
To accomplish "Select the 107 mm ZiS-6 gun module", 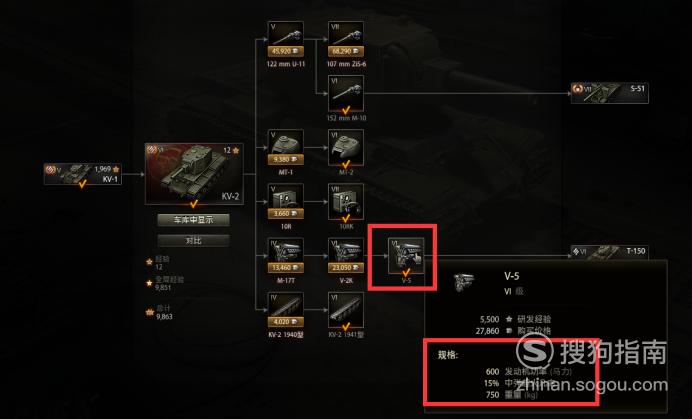I will pyautogui.click(x=346, y=39).
